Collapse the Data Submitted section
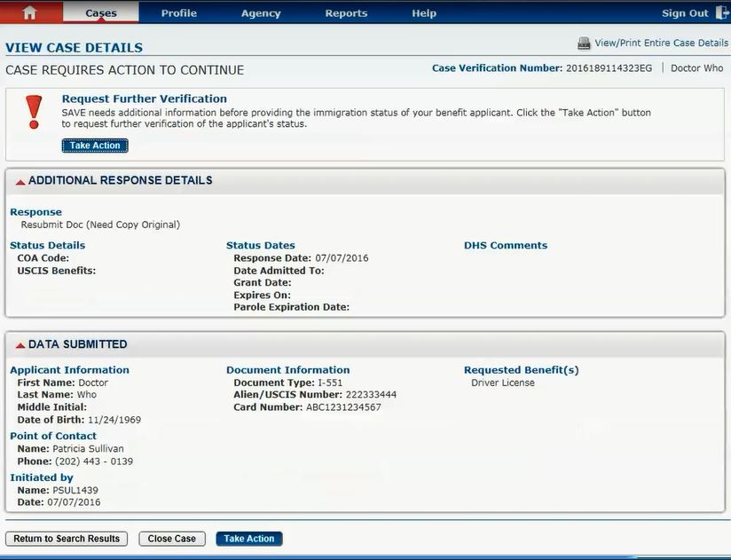 coord(20,345)
